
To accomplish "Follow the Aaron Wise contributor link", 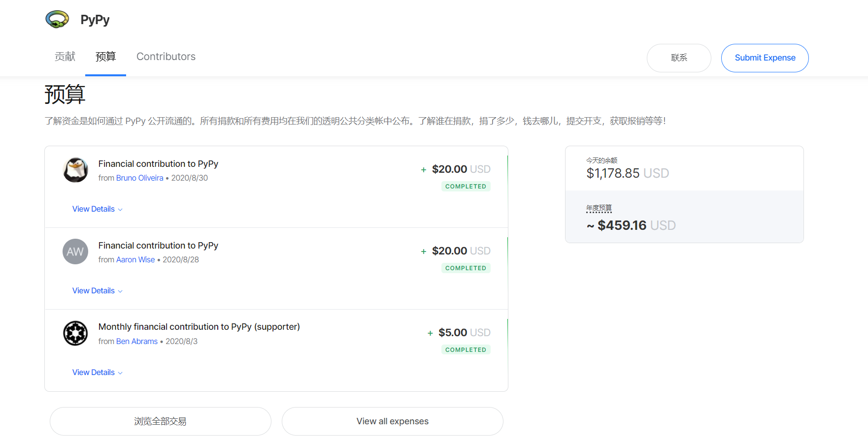I will [135, 260].
